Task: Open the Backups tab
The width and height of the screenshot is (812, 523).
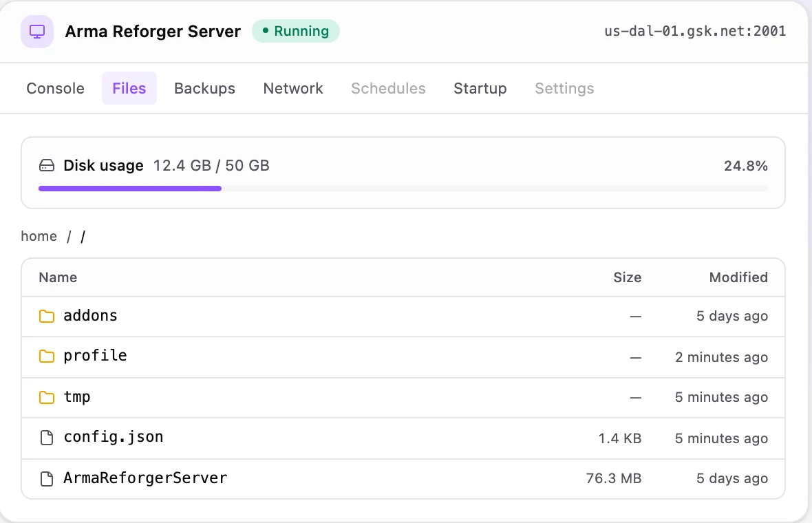Action: click(204, 88)
